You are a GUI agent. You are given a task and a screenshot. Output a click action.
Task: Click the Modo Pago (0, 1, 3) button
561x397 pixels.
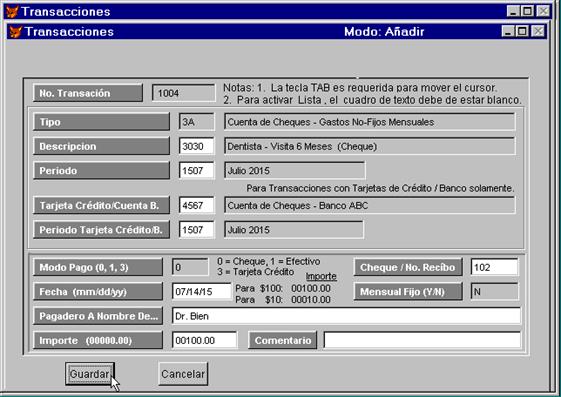98,268
